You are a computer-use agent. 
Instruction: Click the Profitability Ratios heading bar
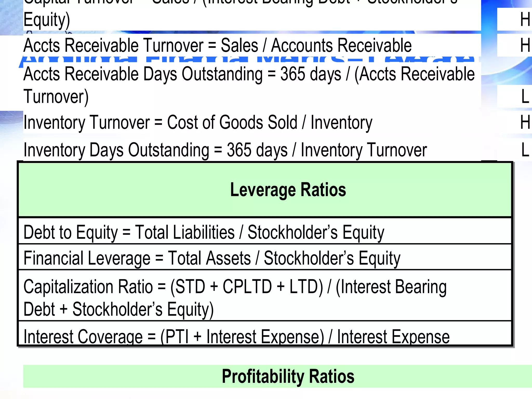pyautogui.click(x=277, y=376)
